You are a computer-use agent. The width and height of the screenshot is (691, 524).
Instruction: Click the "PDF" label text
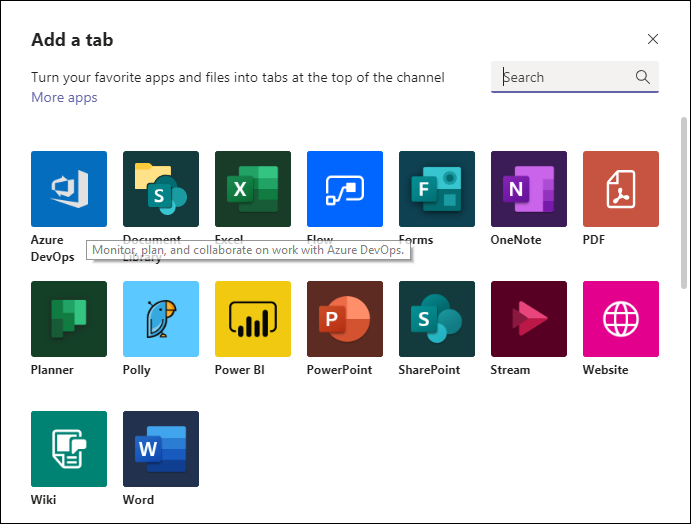click(594, 240)
